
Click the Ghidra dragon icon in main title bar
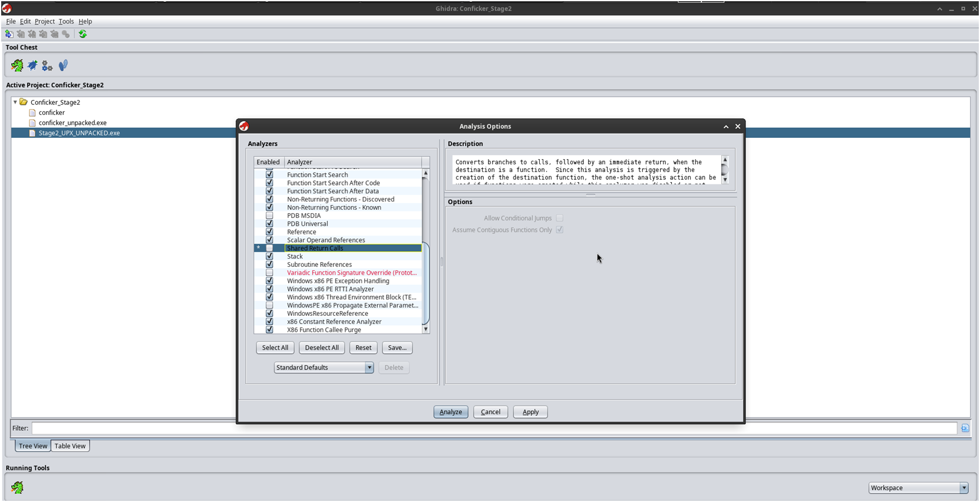[x=6, y=8]
